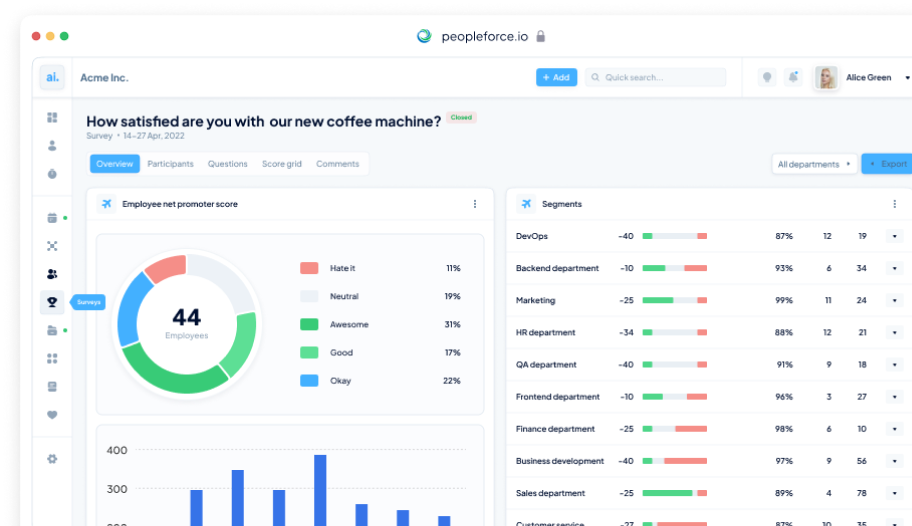Open the briefcase icon with green dot

click(x=52, y=330)
